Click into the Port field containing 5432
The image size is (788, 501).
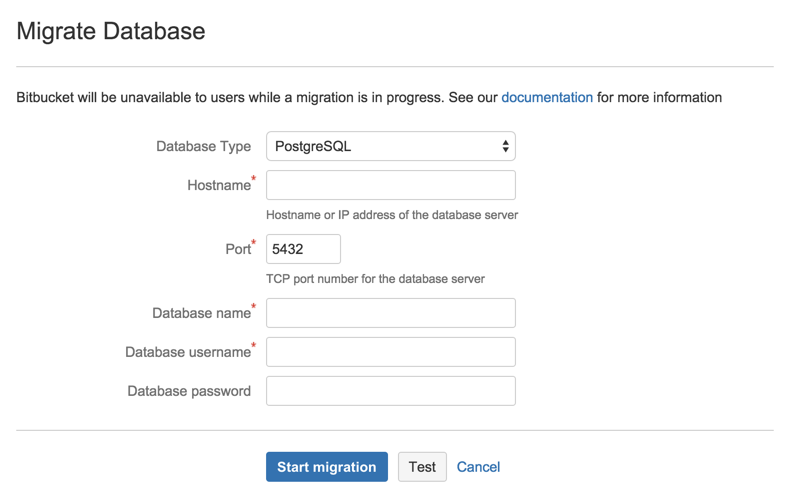coord(303,249)
